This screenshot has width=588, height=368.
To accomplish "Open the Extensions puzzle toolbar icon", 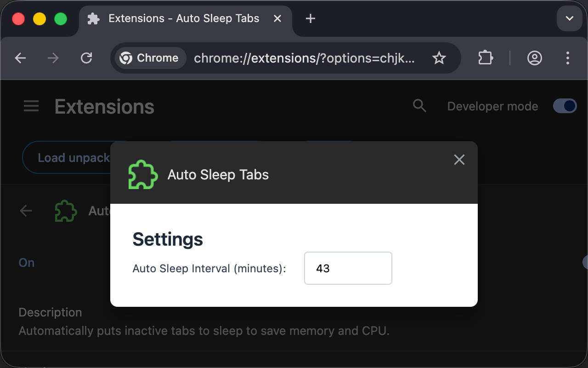I will [486, 58].
